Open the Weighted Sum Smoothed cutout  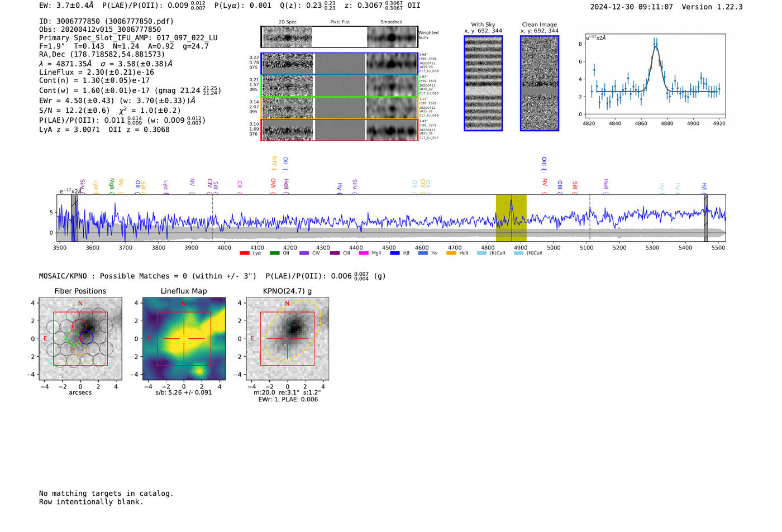[x=392, y=37]
